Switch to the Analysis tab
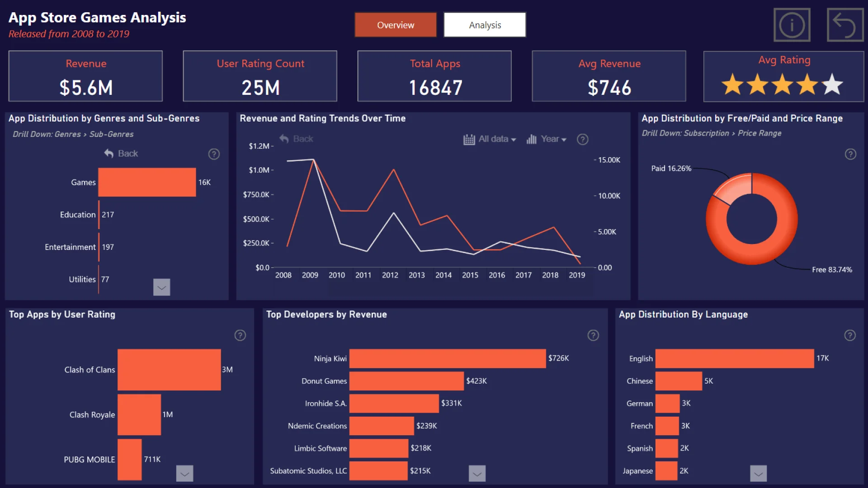 485,25
